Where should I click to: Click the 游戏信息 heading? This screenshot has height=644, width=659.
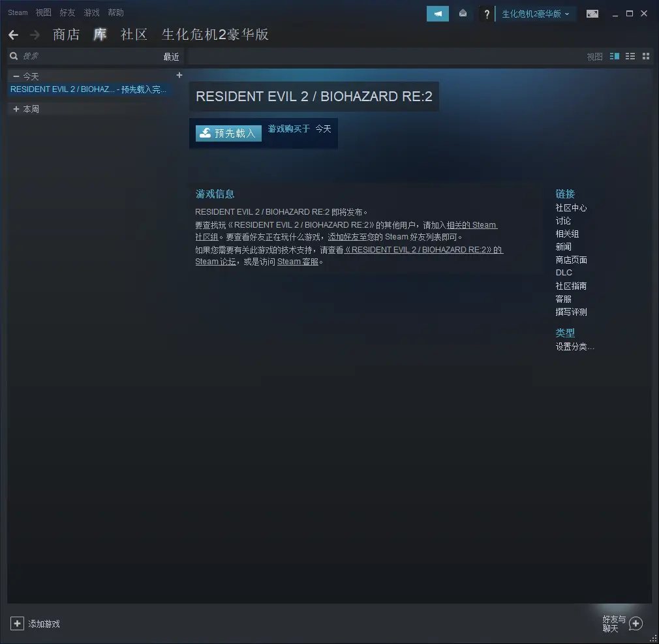tap(215, 194)
